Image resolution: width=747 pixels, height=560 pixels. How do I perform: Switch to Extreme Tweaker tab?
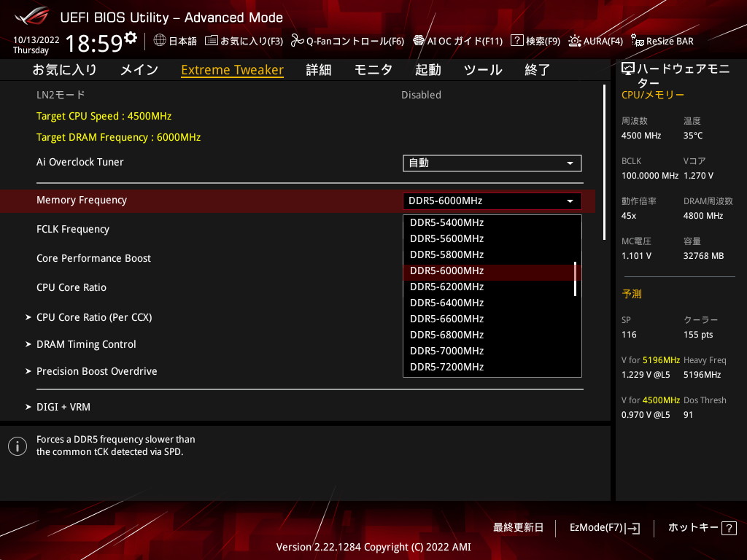[233, 69]
